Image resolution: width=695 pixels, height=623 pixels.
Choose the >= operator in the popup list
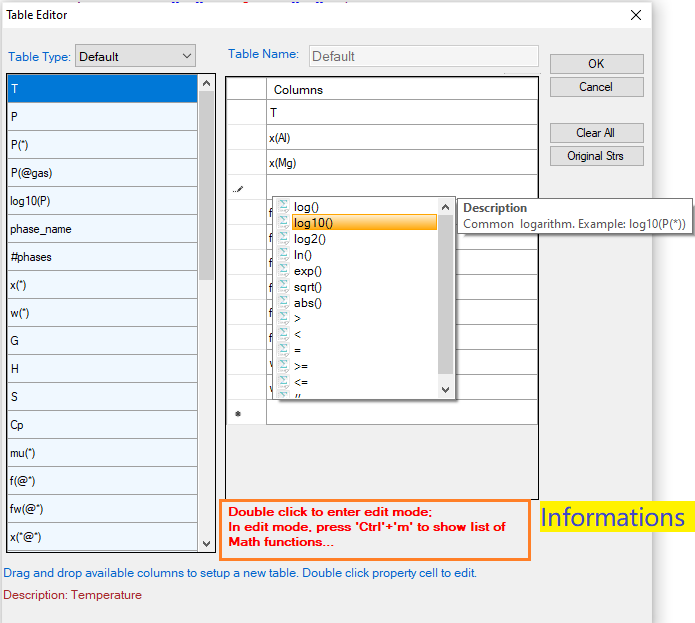[301, 367]
